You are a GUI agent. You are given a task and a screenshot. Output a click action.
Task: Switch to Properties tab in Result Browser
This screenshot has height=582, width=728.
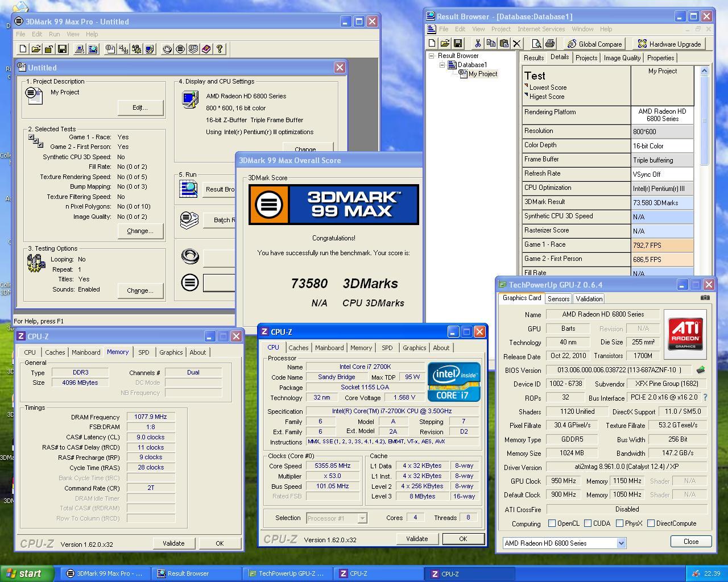[661, 58]
